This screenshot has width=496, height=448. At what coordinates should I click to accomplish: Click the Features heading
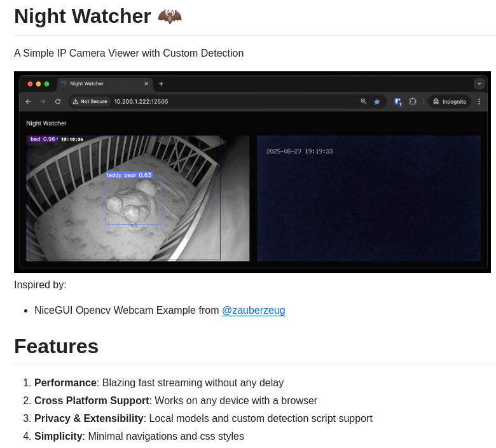pyautogui.click(x=57, y=346)
